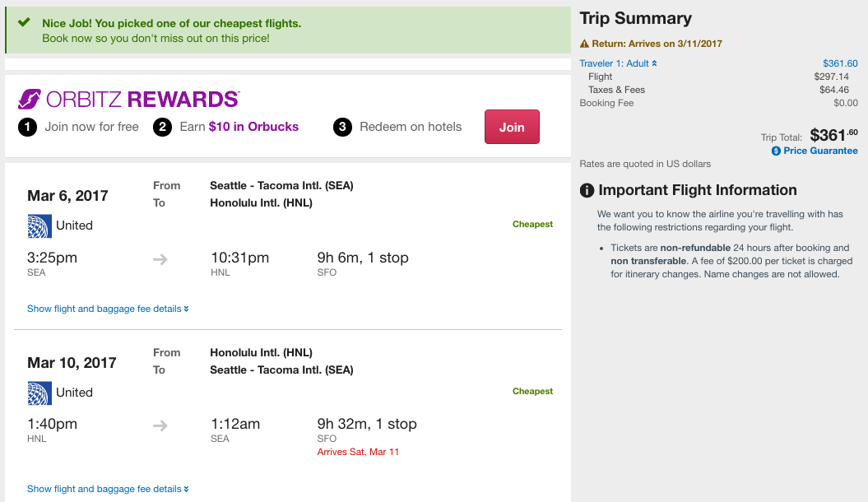Open the Price Guarantee link
The image size is (868, 502).
[x=820, y=151]
